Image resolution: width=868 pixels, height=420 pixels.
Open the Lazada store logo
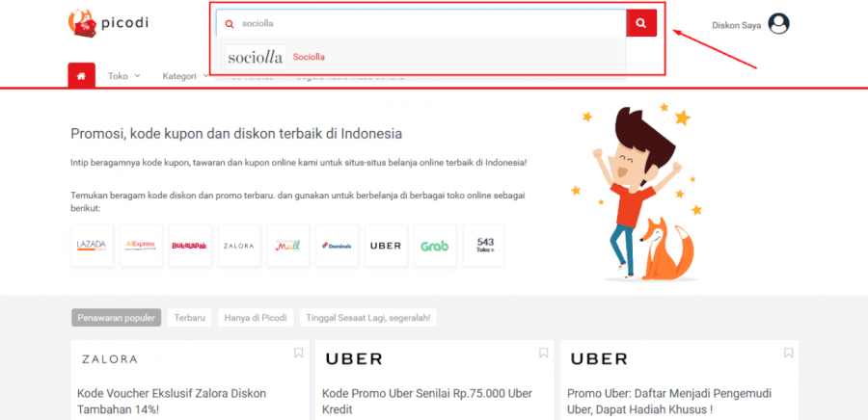tap(92, 246)
